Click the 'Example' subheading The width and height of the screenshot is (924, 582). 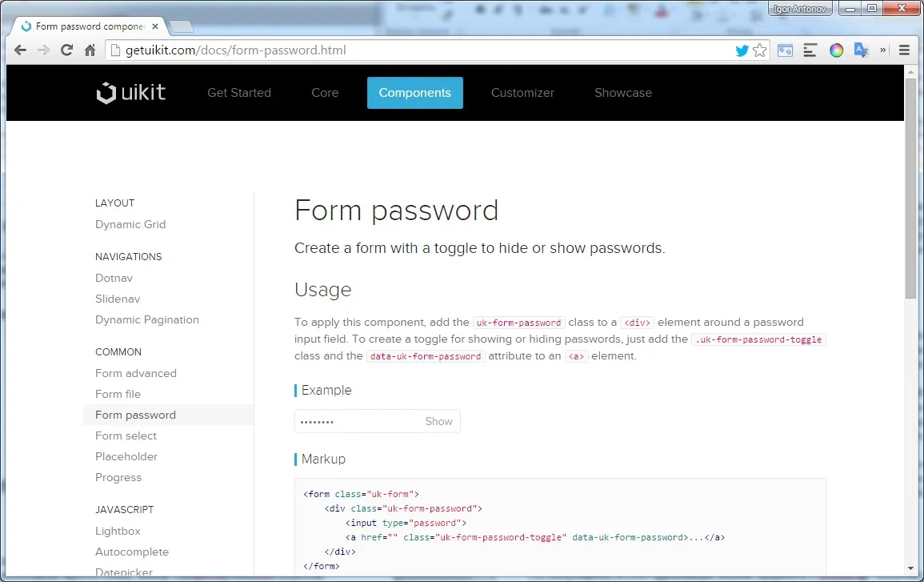pyautogui.click(x=326, y=391)
